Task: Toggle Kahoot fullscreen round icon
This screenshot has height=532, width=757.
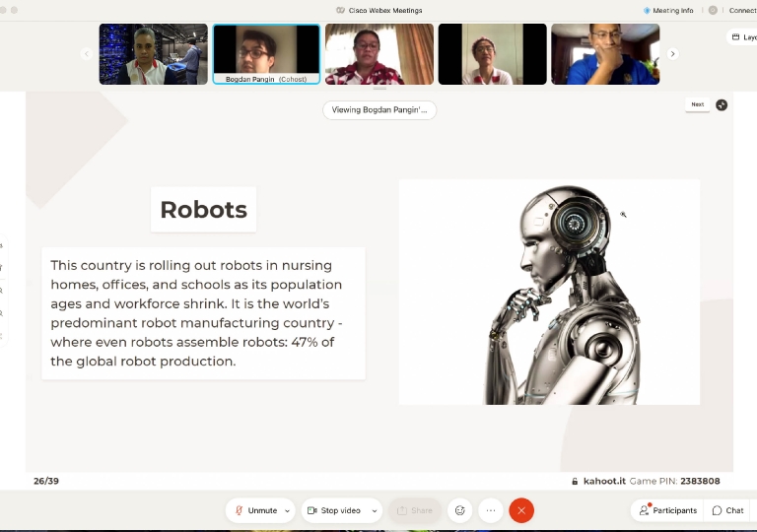Action: (x=722, y=104)
